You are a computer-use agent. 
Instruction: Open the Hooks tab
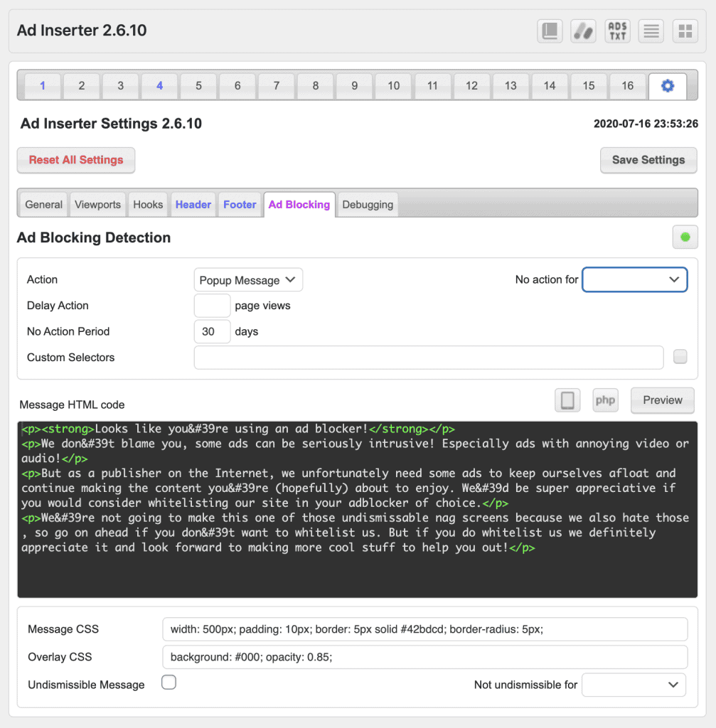click(148, 205)
